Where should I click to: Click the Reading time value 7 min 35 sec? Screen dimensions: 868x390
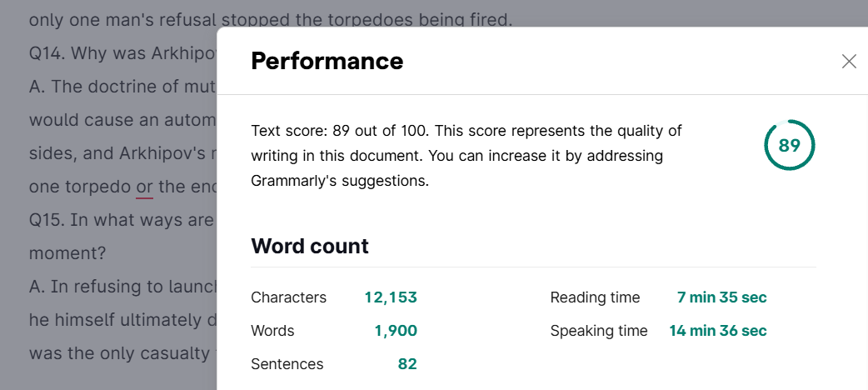(x=722, y=297)
